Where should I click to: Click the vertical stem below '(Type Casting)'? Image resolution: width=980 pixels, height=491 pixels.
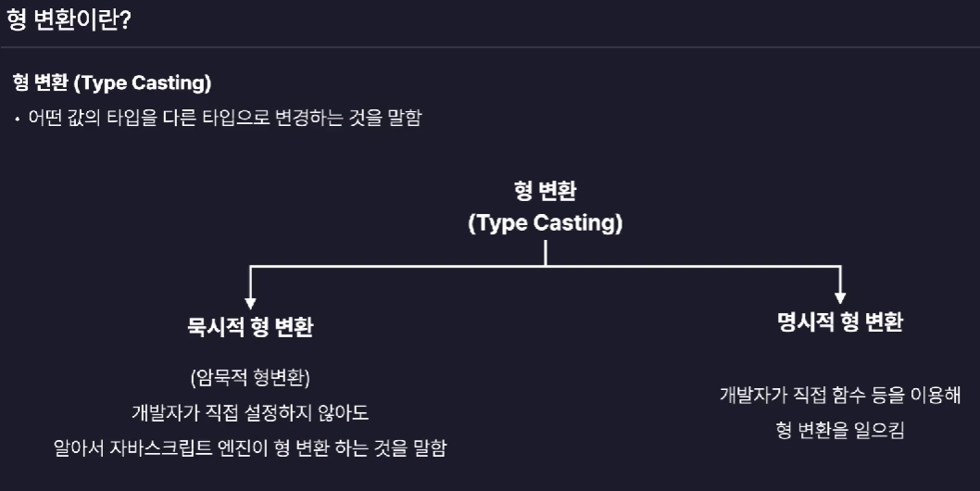click(x=546, y=253)
